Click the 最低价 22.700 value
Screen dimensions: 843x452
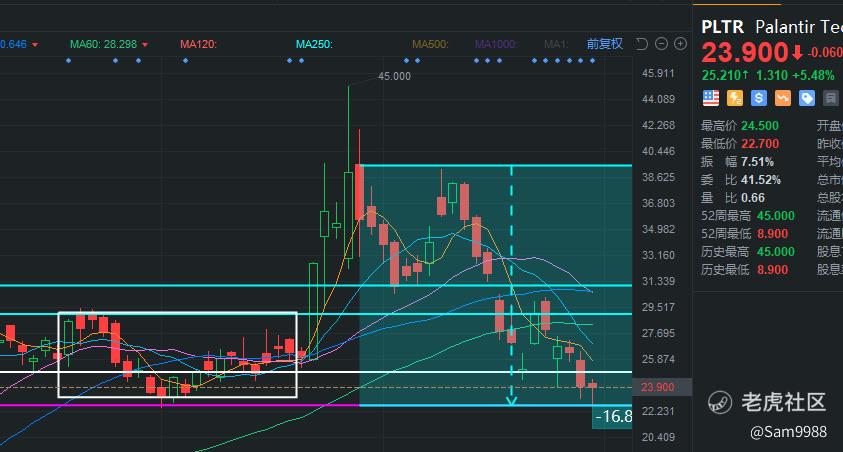tap(760, 144)
